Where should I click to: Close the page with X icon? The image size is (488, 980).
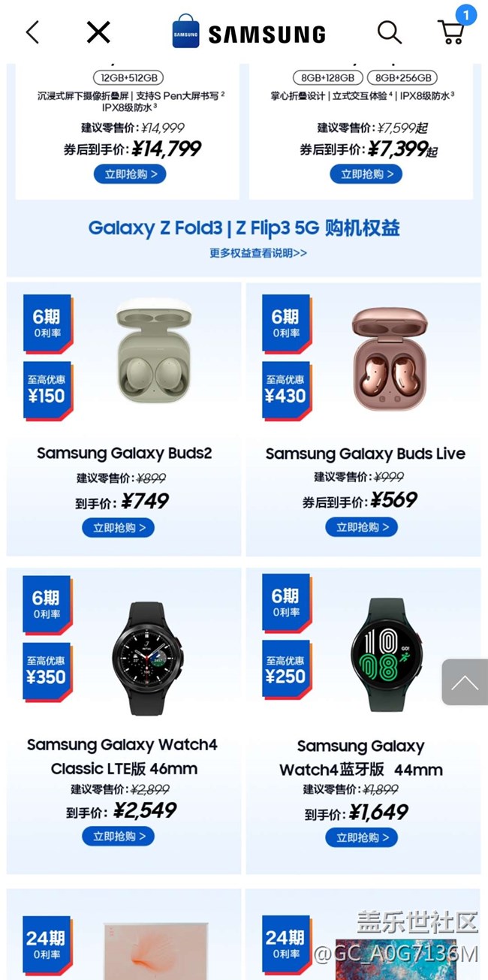[x=98, y=32]
